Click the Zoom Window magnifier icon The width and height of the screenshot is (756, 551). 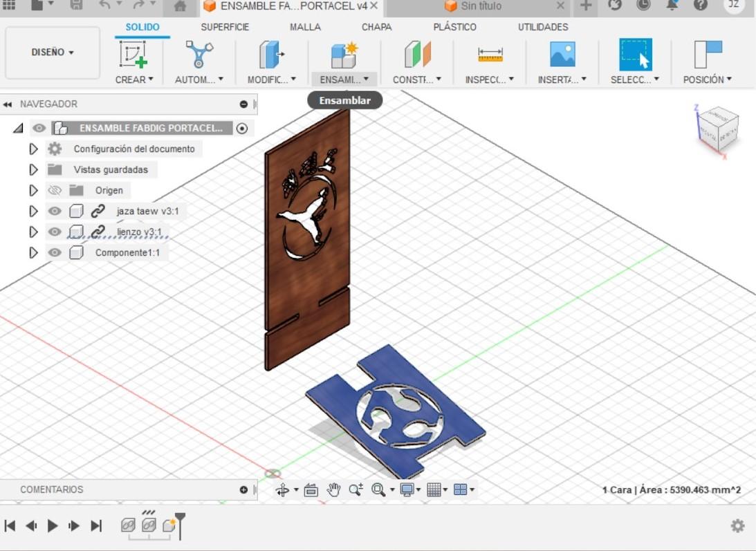point(378,490)
